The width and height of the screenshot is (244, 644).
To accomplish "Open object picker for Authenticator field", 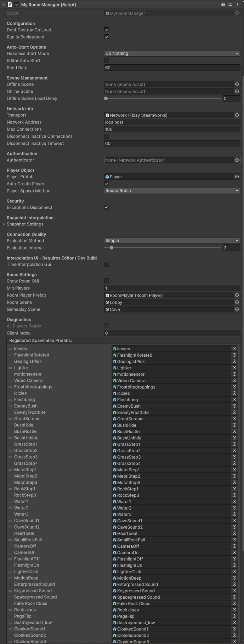I will (x=237, y=160).
